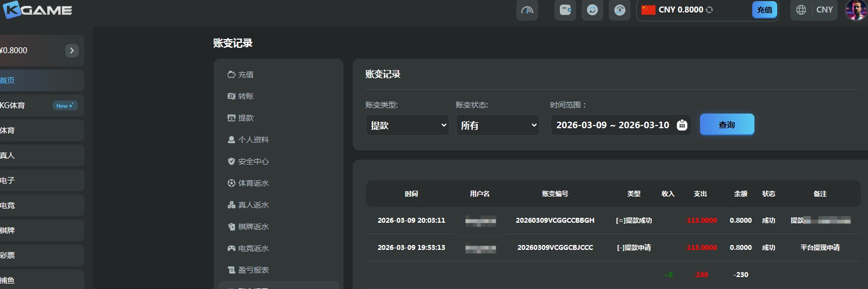Open 充值 in account menu
Screen dimensions: 868x289
(246, 74)
